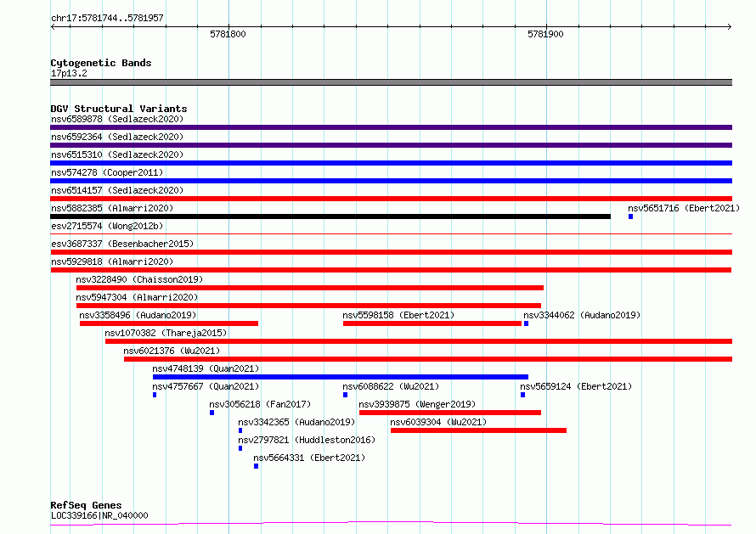Image resolution: width=756 pixels, height=534 pixels.
Task: Select esv3687337 (Besenbacher2015) label
Action: click(x=122, y=244)
